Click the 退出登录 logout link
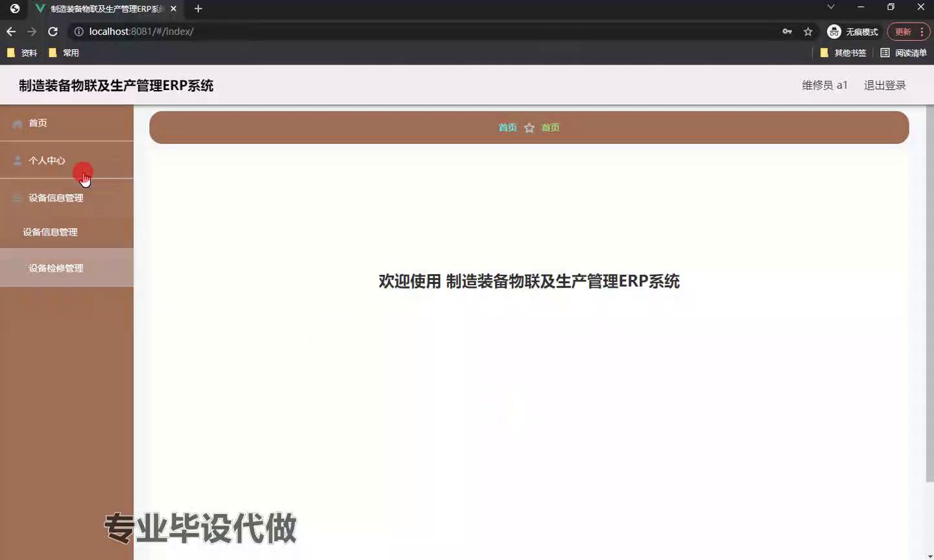The image size is (934, 560). click(884, 86)
